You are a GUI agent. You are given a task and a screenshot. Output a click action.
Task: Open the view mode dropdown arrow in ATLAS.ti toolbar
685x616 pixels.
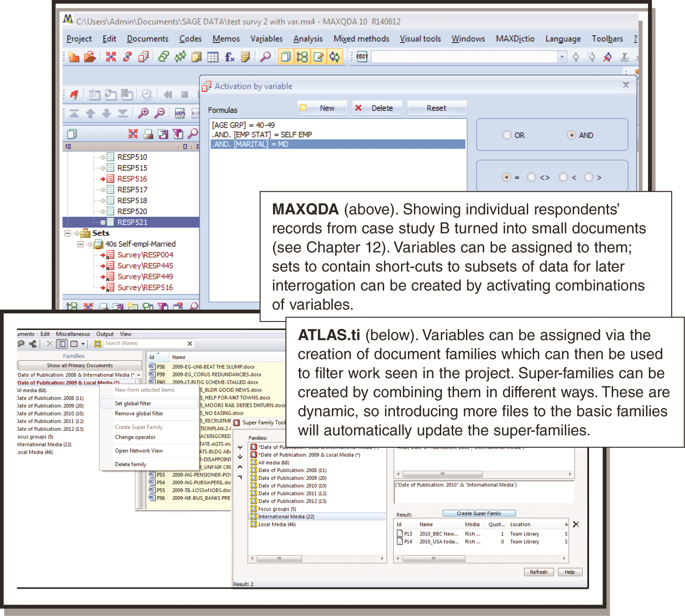tap(83, 344)
